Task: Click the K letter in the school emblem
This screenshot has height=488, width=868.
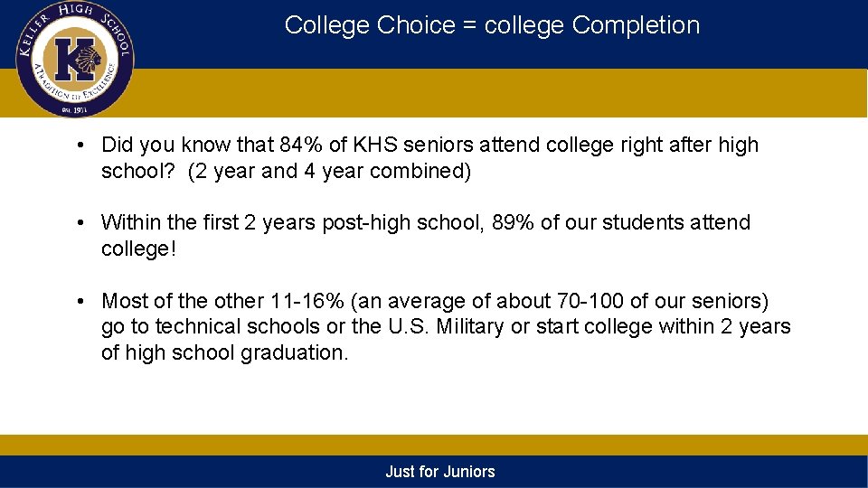Action: coord(72,60)
